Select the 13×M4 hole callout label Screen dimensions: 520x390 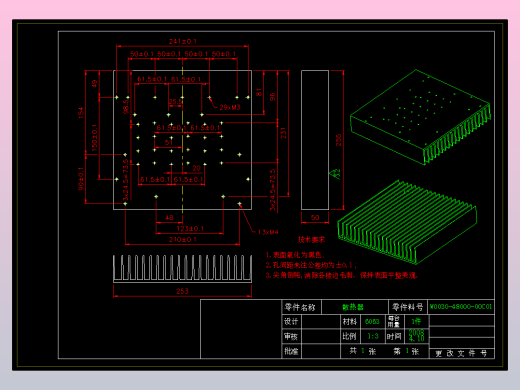click(268, 232)
